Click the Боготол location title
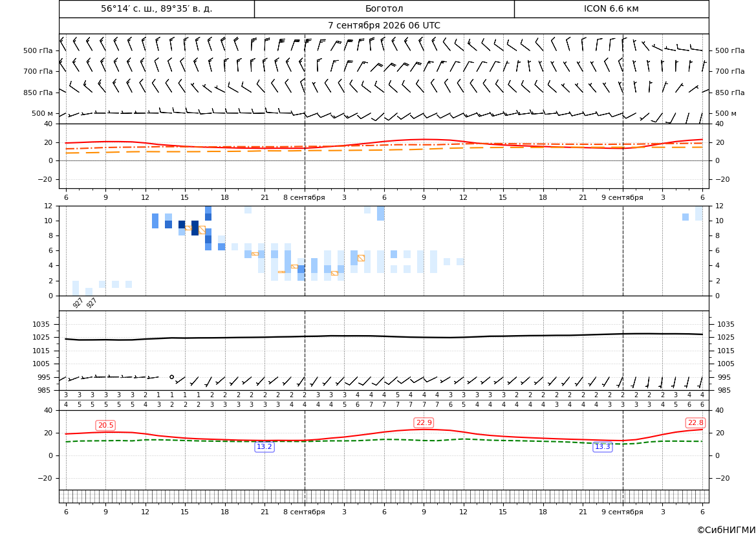This screenshot has width=756, height=535. pyautogui.click(x=383, y=8)
